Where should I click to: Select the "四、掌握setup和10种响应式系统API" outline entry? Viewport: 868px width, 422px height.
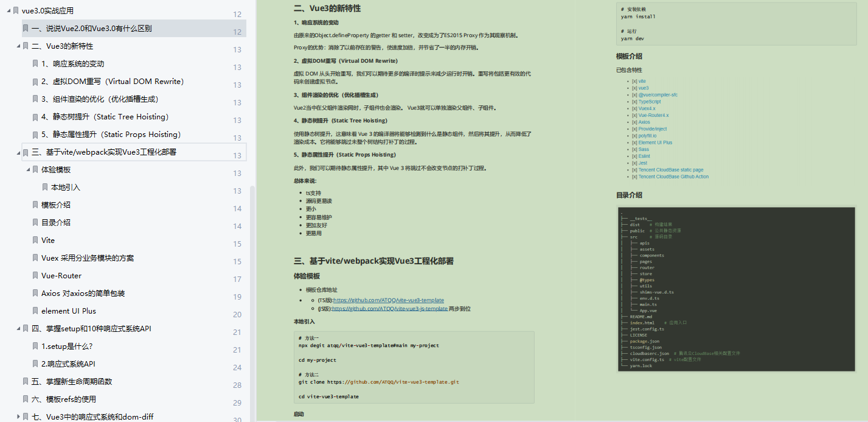(91, 328)
